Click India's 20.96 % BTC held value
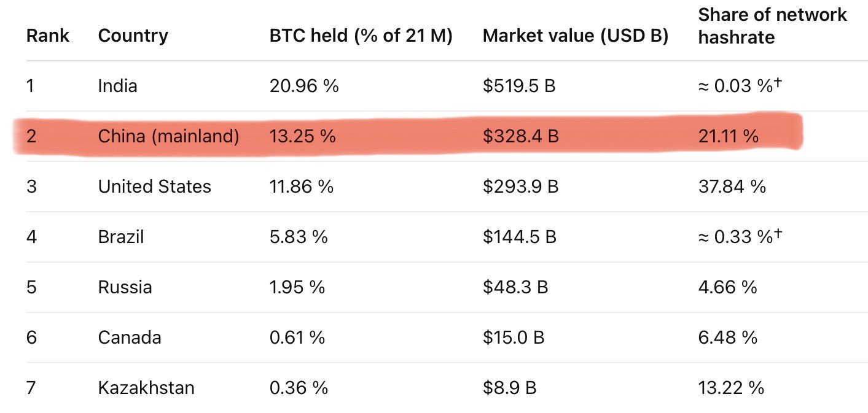The width and height of the screenshot is (868, 413). [x=304, y=86]
